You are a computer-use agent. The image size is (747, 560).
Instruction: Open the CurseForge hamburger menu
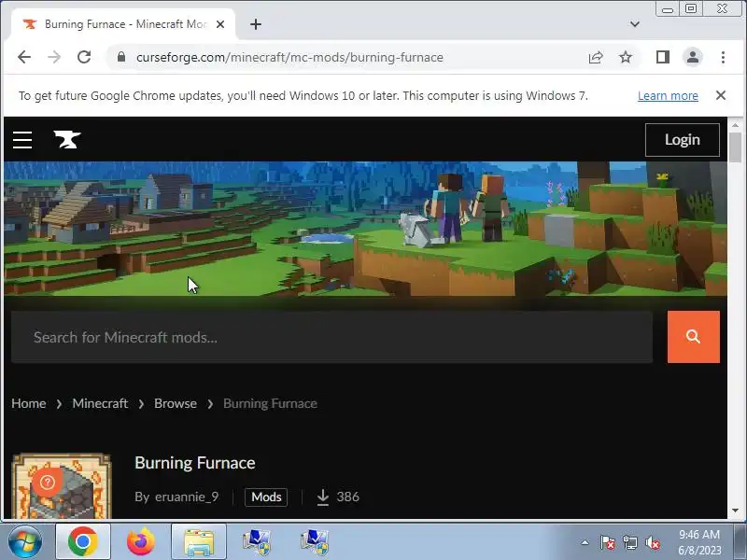22,140
